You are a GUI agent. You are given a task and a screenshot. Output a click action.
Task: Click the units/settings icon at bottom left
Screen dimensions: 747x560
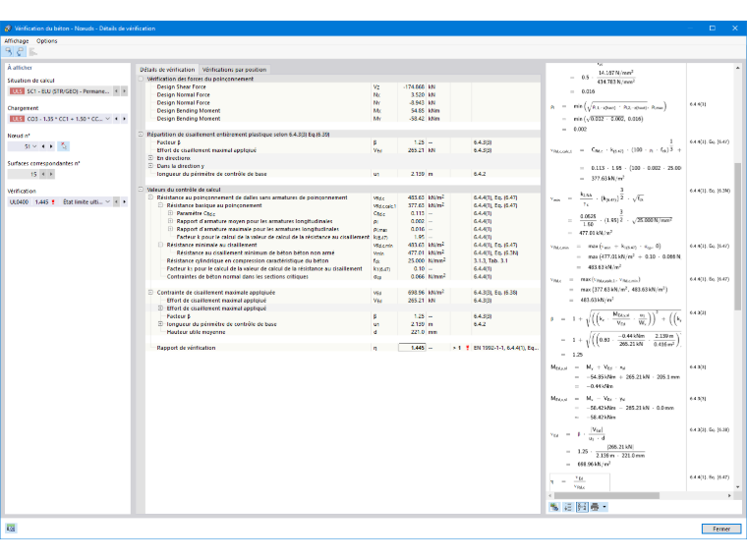click(11, 529)
